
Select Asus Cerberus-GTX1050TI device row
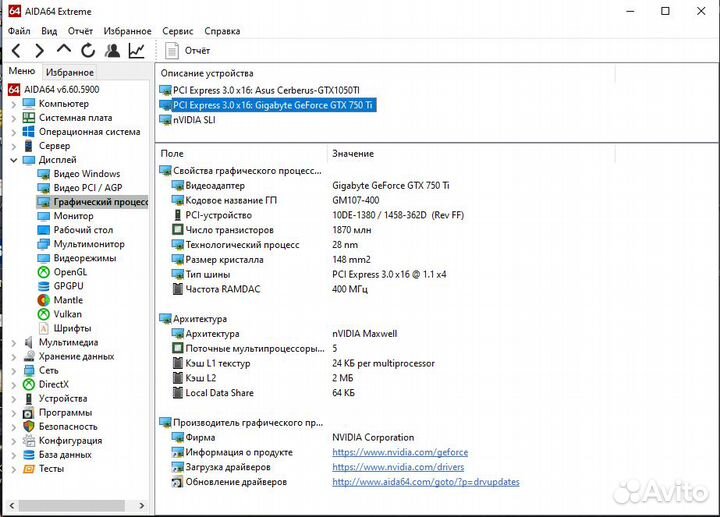coord(259,90)
